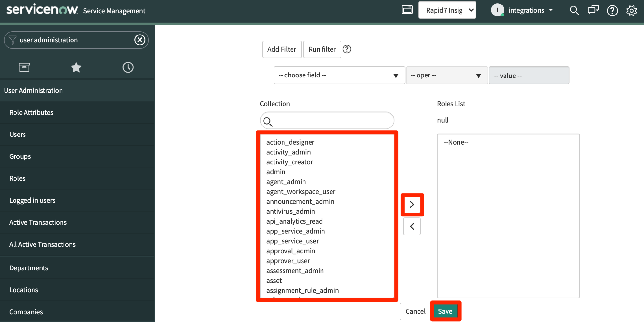Open Active Transactions module

point(77,222)
